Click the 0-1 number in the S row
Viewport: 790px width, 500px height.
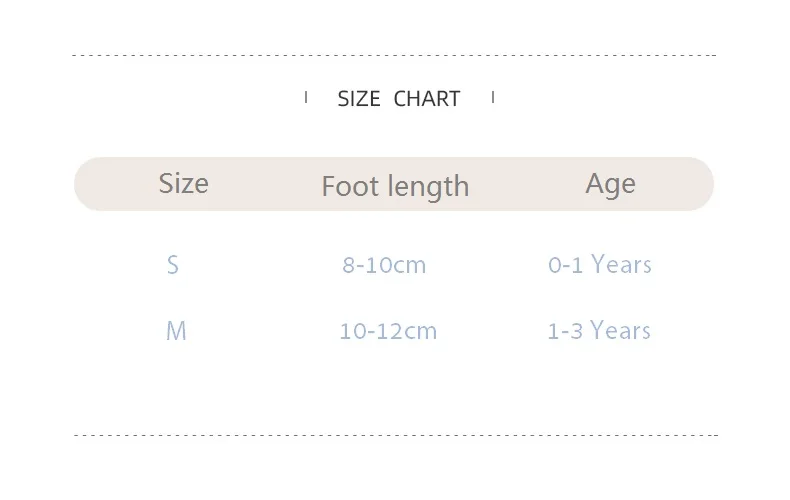point(565,265)
